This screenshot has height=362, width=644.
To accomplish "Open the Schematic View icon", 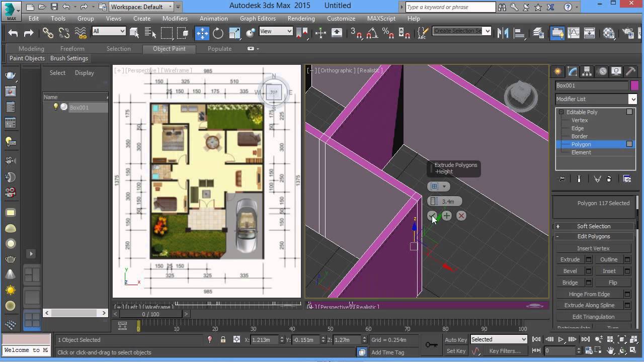I will click(589, 33).
